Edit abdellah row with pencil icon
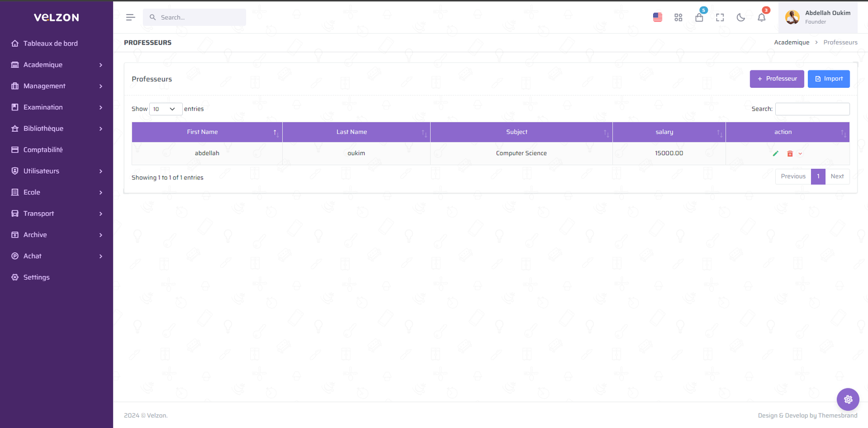The height and width of the screenshot is (428, 868). click(775, 154)
